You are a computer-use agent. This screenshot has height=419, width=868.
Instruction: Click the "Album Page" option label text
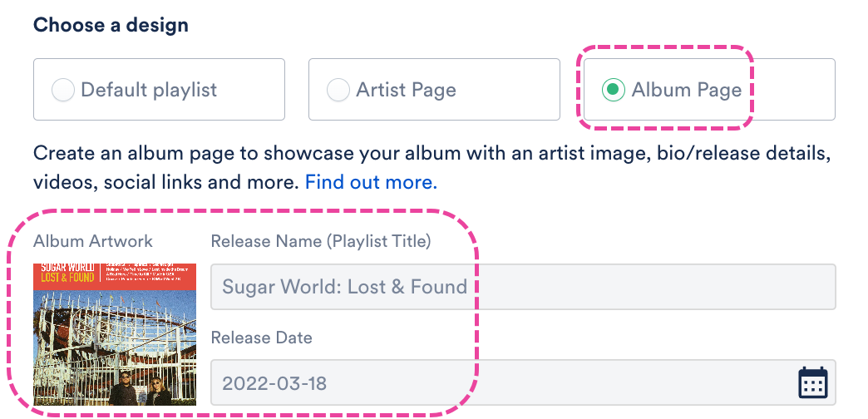tap(686, 90)
